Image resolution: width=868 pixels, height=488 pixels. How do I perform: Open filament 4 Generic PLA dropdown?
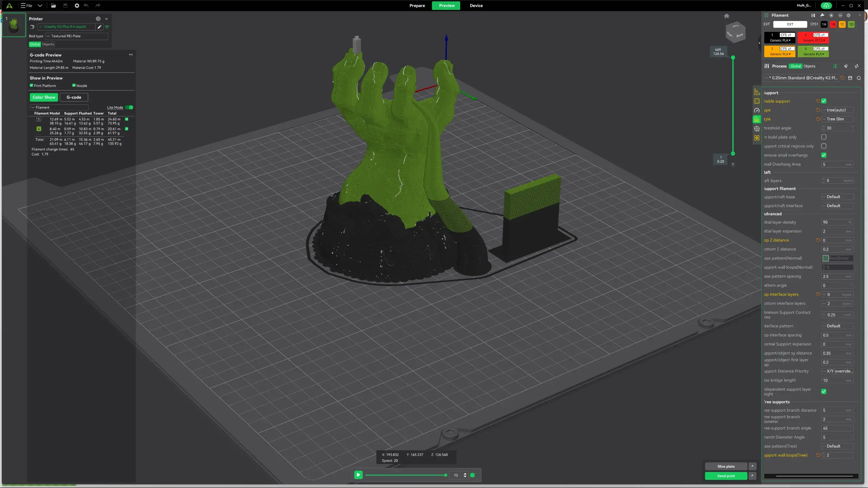pos(813,54)
